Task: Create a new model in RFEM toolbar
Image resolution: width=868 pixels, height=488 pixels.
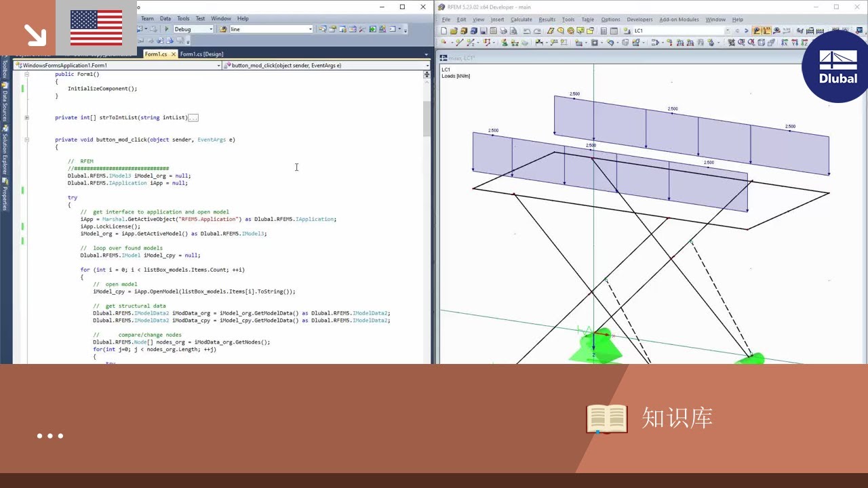Action: coord(443,30)
